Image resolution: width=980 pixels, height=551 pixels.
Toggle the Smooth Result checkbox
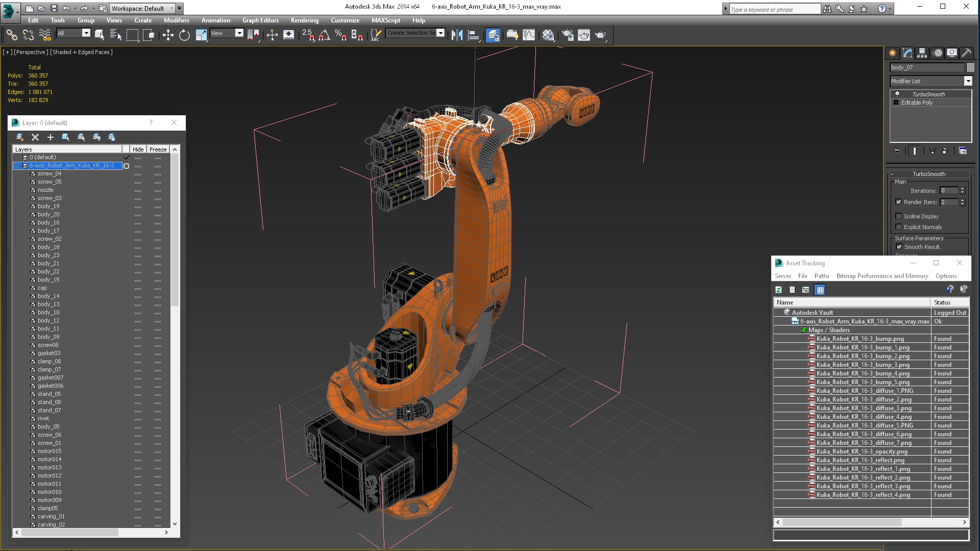(899, 246)
